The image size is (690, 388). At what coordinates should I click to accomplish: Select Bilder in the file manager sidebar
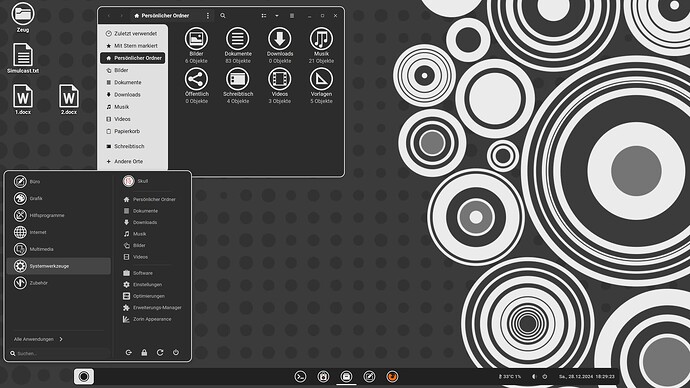pyautogui.click(x=132, y=70)
